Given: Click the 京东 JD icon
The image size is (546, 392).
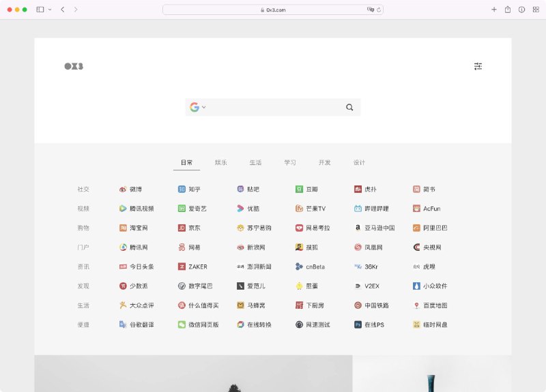Looking at the screenshot, I should (182, 228).
